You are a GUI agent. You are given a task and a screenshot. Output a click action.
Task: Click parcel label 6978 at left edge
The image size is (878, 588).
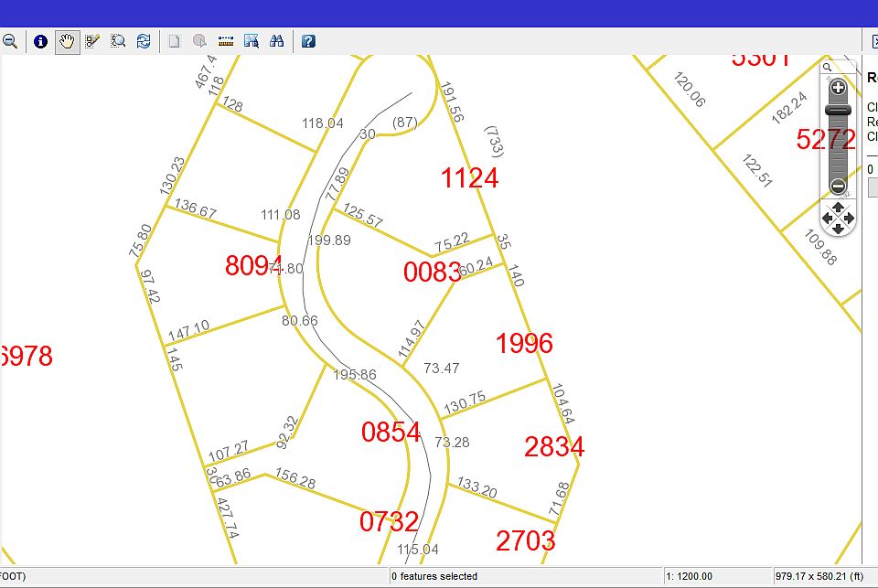27,356
